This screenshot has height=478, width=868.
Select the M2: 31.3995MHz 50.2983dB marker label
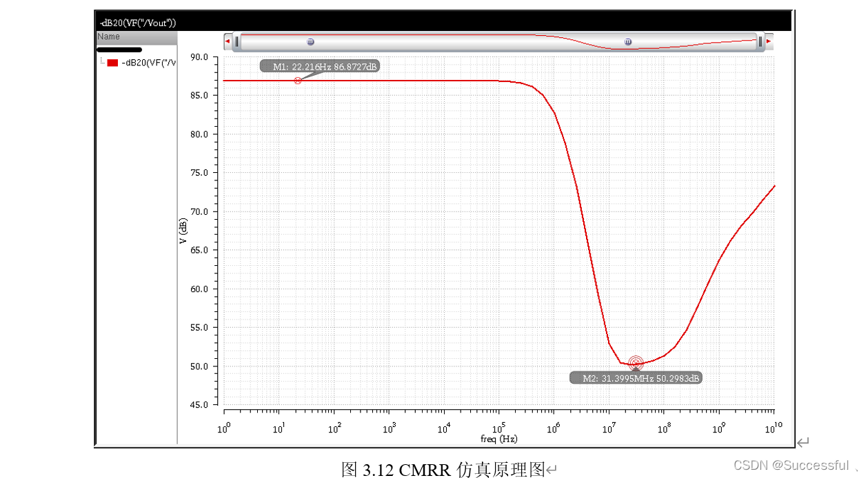tap(636, 377)
